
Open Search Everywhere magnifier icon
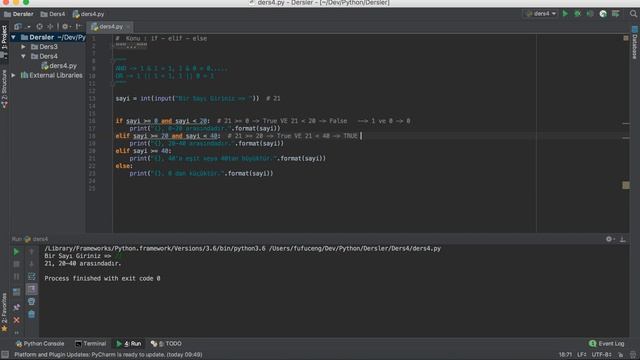(x=633, y=13)
